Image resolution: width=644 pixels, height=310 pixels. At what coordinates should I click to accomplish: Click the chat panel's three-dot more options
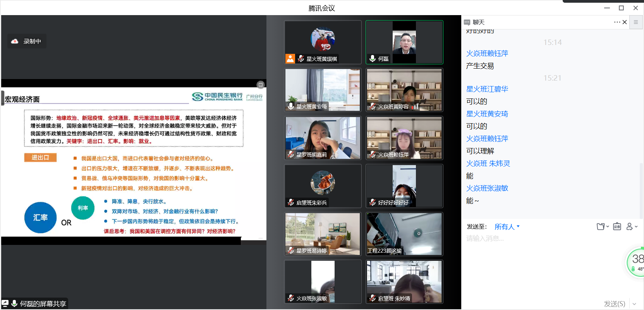pyautogui.click(x=617, y=22)
